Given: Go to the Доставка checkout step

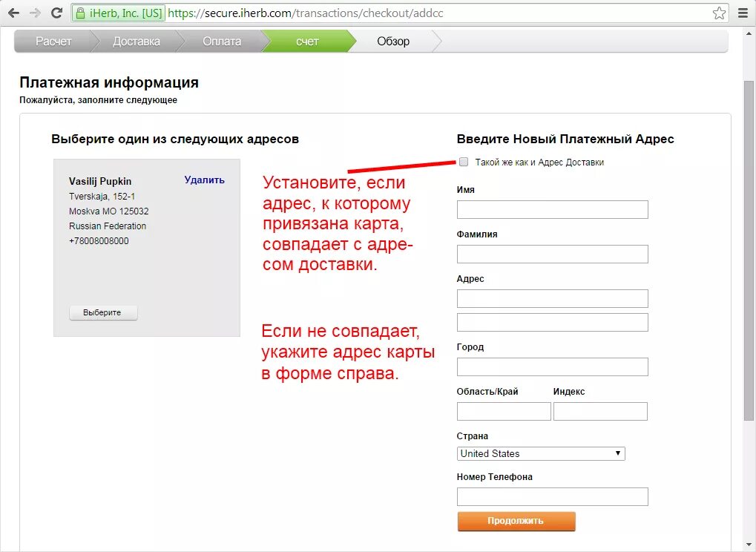Looking at the screenshot, I should tap(137, 42).
